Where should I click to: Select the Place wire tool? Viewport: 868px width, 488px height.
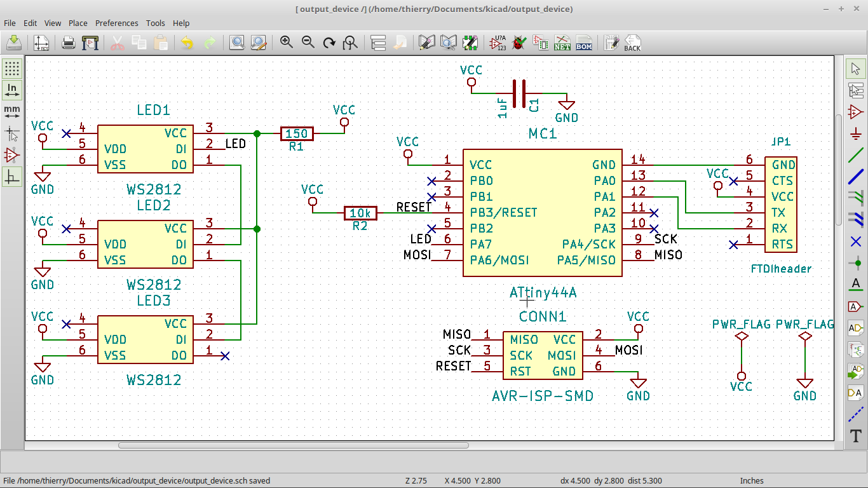click(x=856, y=155)
